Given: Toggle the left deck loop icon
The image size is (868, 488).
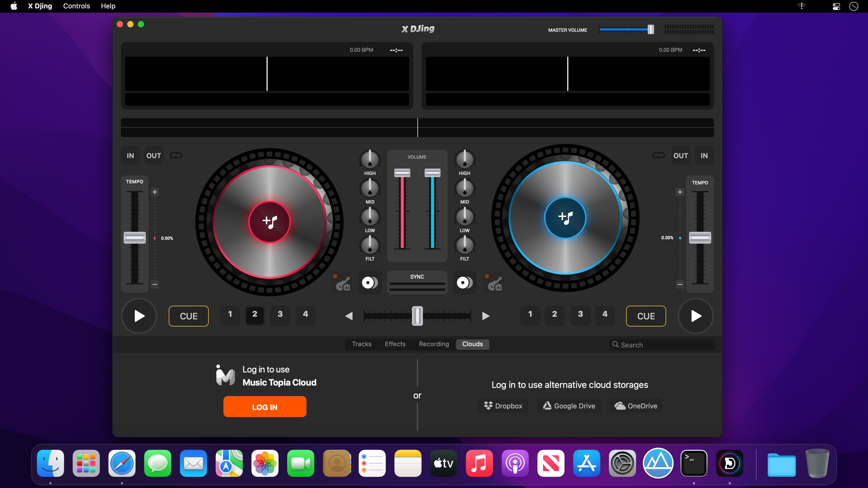Looking at the screenshot, I should pos(176,155).
